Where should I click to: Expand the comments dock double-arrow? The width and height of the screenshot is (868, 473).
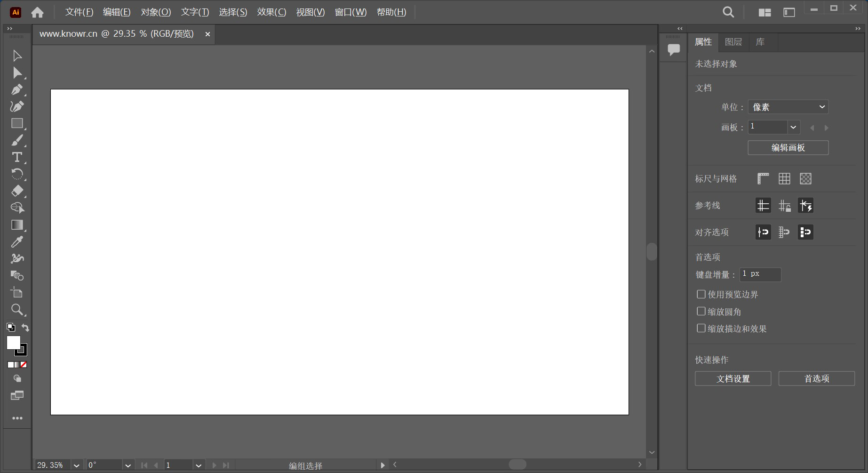point(680,29)
